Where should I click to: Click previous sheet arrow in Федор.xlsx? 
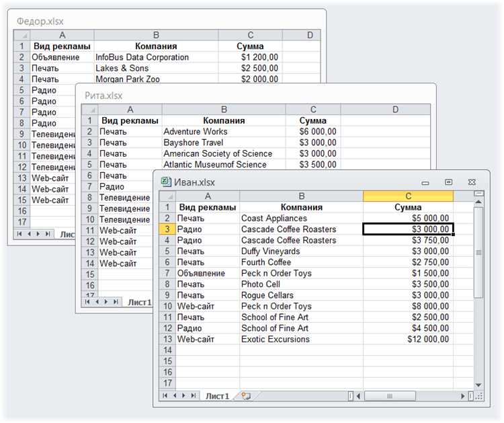coord(30,234)
